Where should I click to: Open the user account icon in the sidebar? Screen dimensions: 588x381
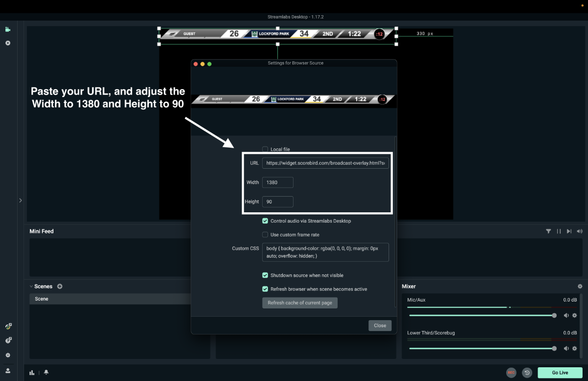point(8,370)
